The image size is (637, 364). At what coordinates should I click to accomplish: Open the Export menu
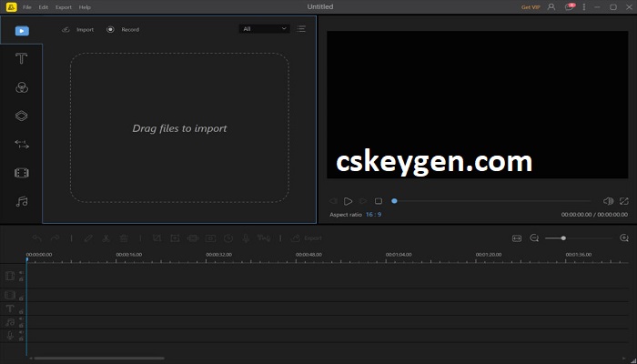pos(64,7)
